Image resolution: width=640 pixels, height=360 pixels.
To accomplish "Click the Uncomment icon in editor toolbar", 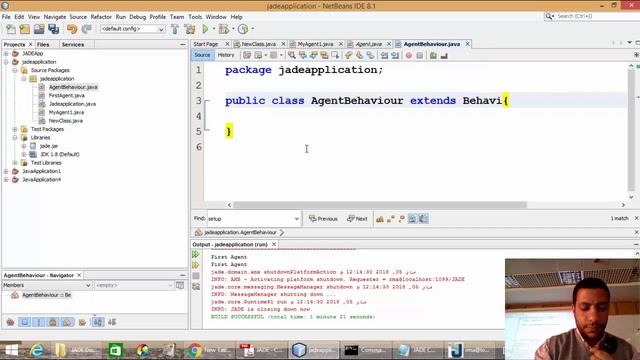I will pyautogui.click(x=444, y=55).
